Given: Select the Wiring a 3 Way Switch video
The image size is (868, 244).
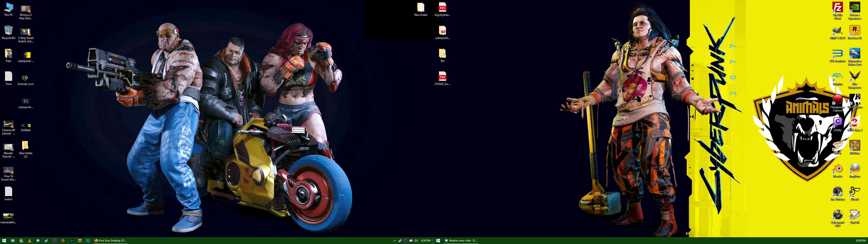Looking at the screenshot, I should (x=26, y=12).
